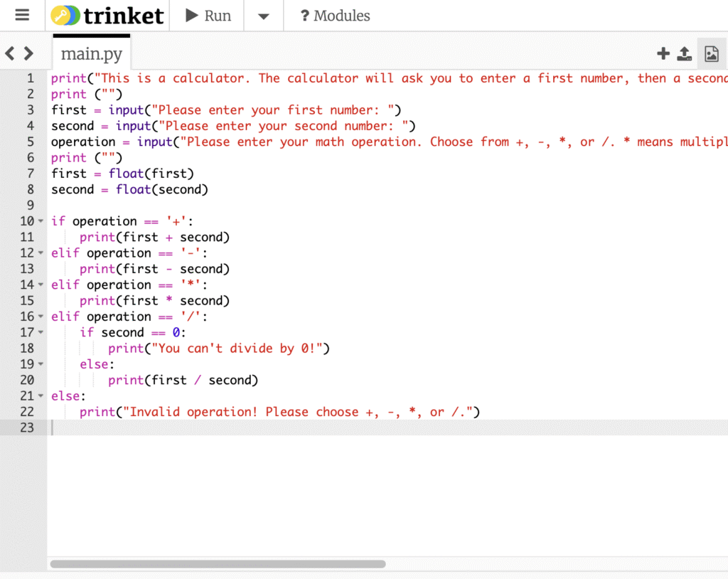The image size is (728, 579).
Task: Open the Modules help link
Action: pyautogui.click(x=335, y=16)
